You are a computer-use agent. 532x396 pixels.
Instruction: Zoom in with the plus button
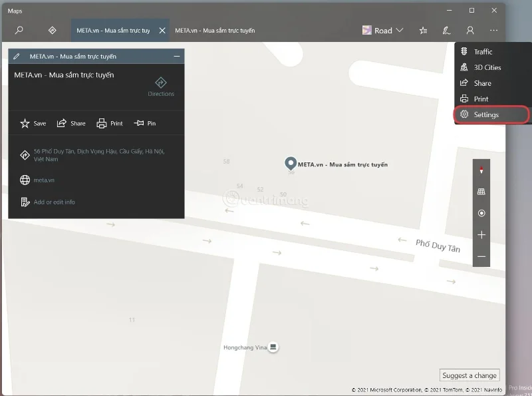pyautogui.click(x=481, y=235)
